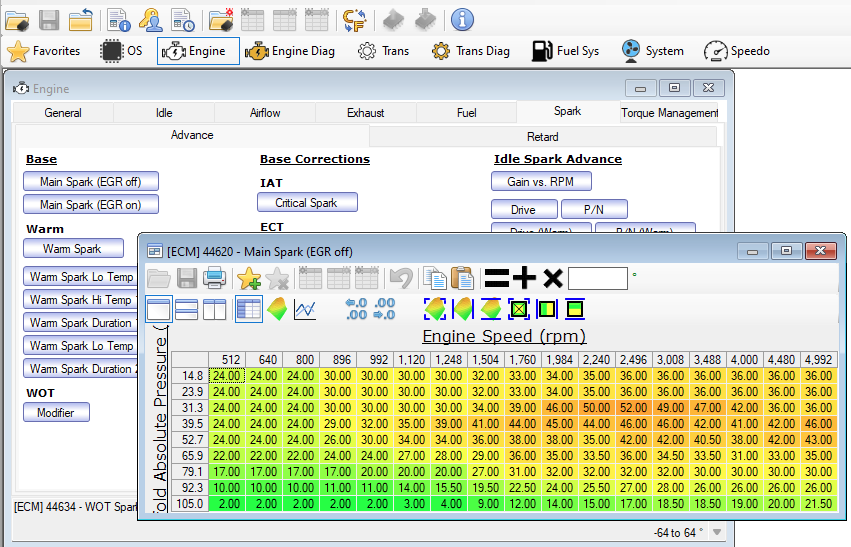Add table to favorites with star-plus icon
This screenshot has width=851, height=547.
click(x=248, y=279)
